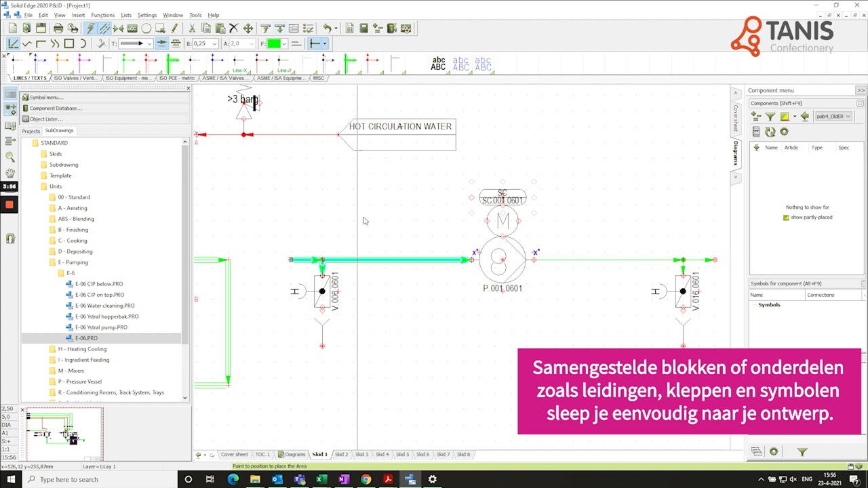Click the Cut scissors icon

[x=192, y=28]
